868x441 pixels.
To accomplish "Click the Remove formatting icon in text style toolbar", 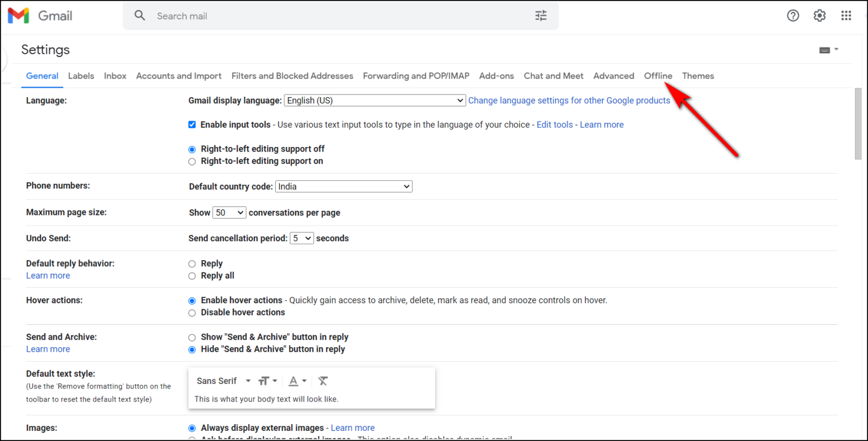I will [323, 381].
